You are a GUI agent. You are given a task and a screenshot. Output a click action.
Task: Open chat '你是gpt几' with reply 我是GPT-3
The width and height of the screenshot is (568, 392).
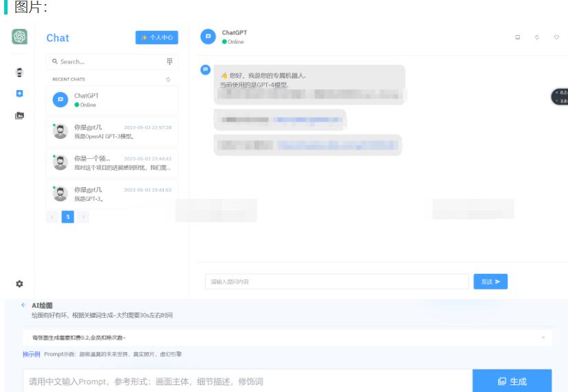click(x=112, y=194)
